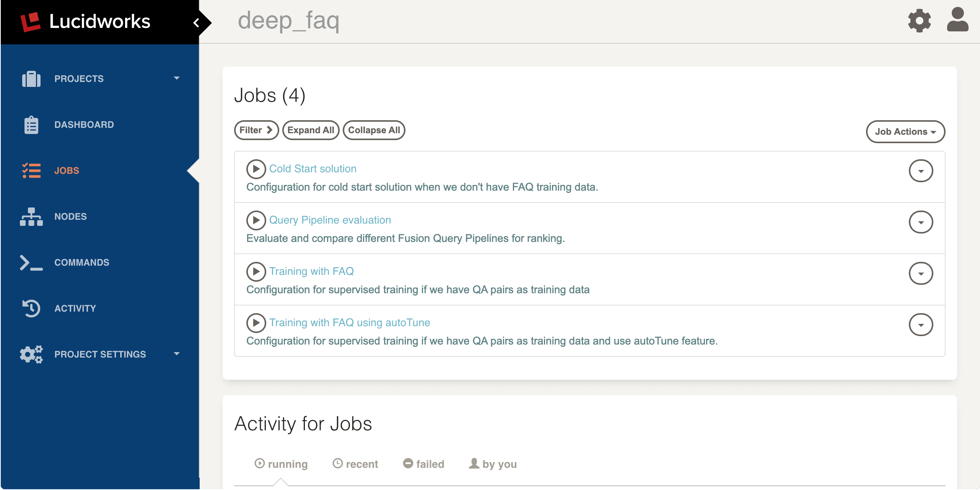This screenshot has height=490, width=980.
Task: Open the Training with FAQ job link
Action: coord(311,271)
